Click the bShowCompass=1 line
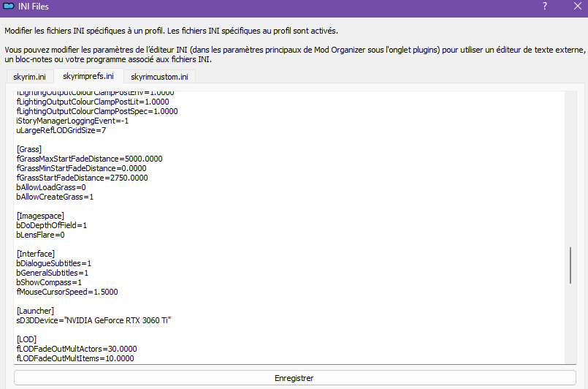This screenshot has width=588, height=389. click(x=49, y=282)
